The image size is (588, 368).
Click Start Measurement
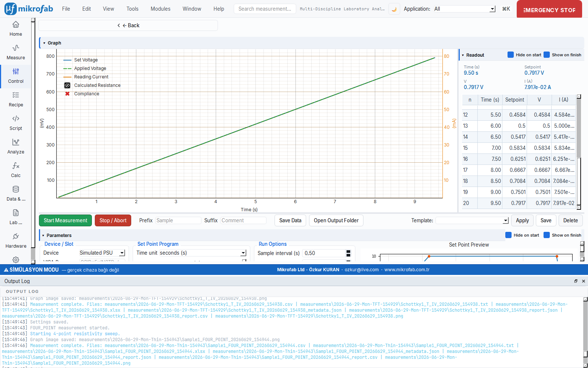(65, 220)
